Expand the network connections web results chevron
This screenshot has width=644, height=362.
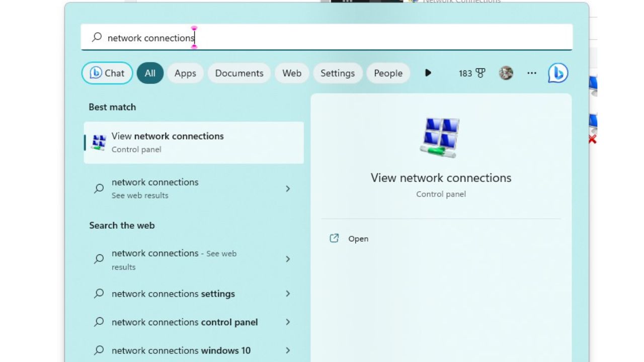point(288,189)
